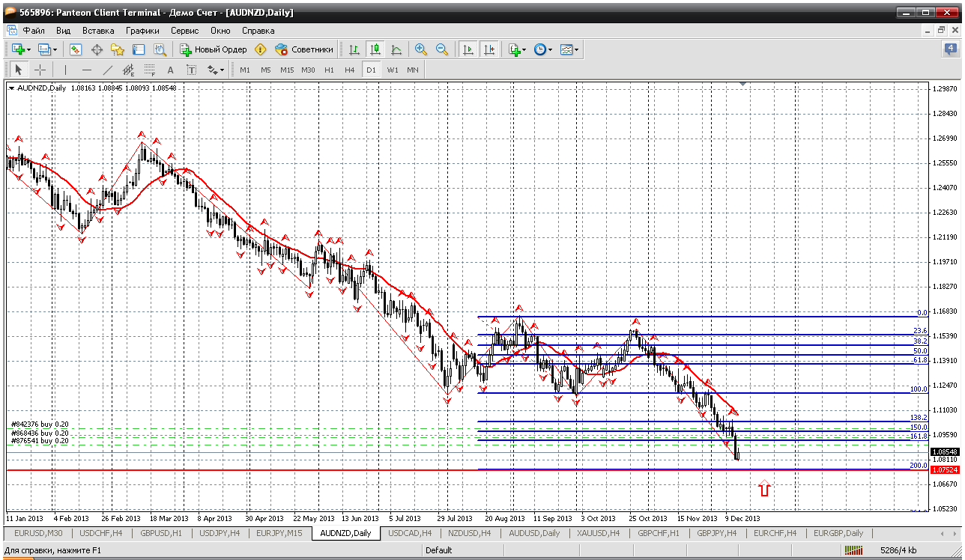Select the Crosshair cursor tool
The width and height of the screenshot is (965, 560).
coord(40,70)
